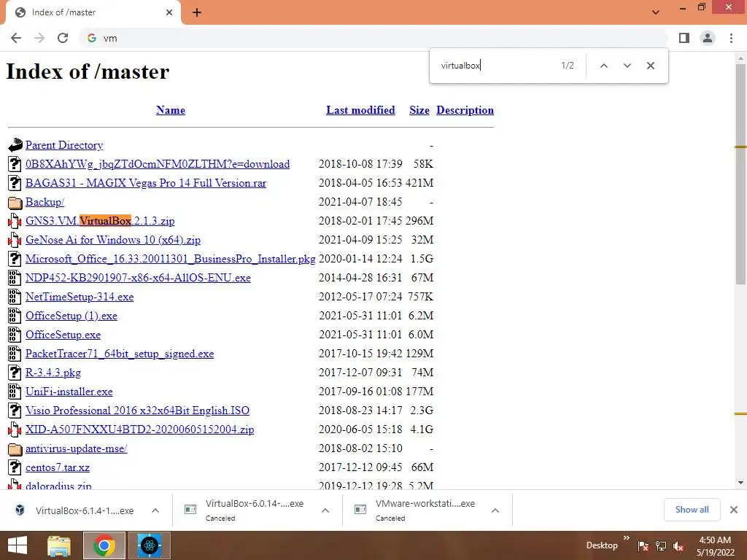Click the Parent Directory back-arrow icon
747x560 pixels.
pos(15,145)
